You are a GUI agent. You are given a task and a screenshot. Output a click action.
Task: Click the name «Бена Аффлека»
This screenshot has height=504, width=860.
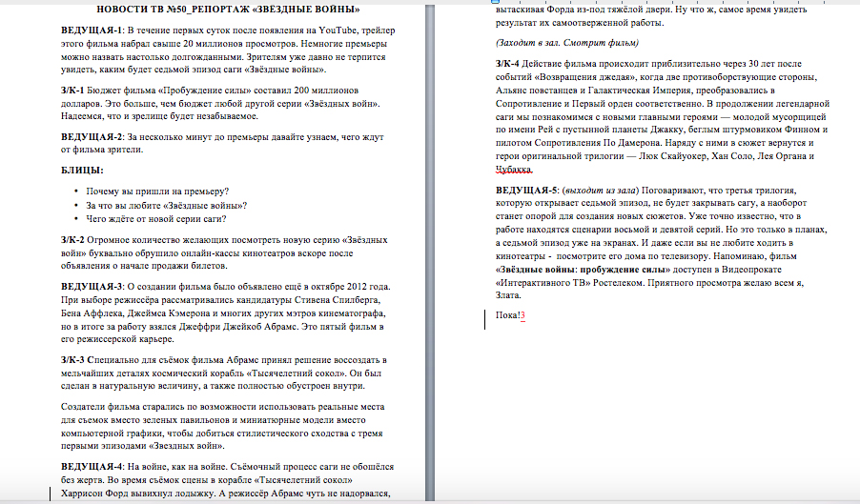[93, 313]
